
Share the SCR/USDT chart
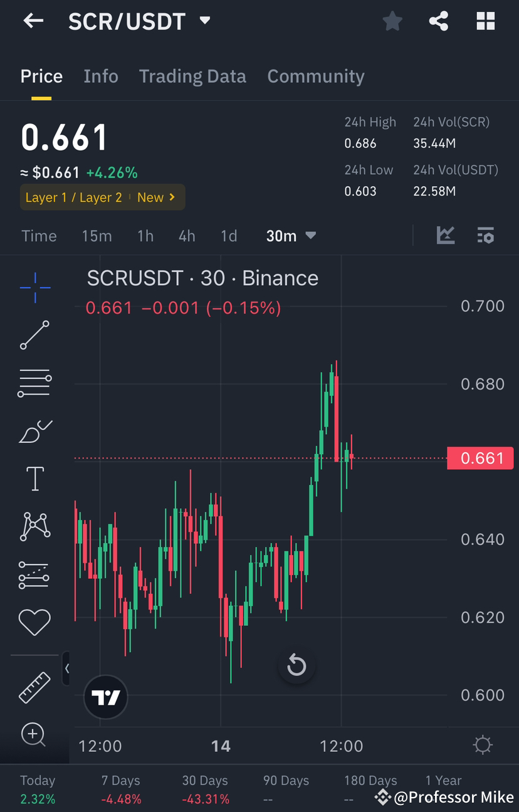point(438,21)
